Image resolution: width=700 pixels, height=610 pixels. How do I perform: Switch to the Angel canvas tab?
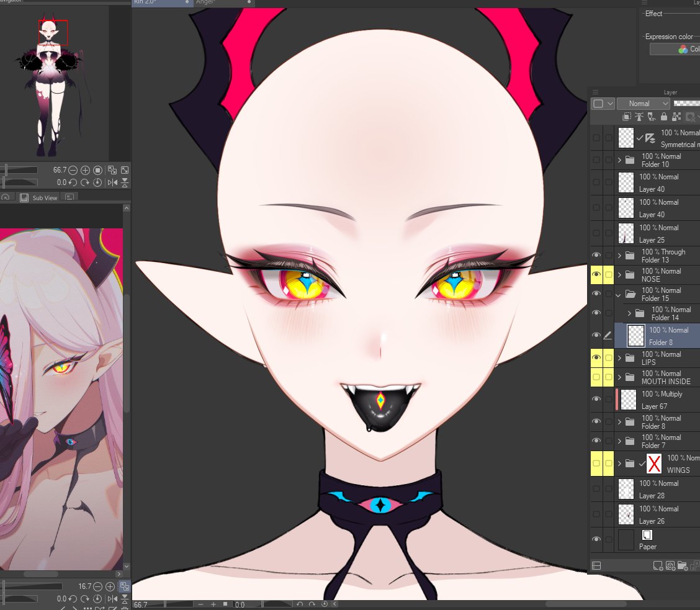(x=224, y=2)
